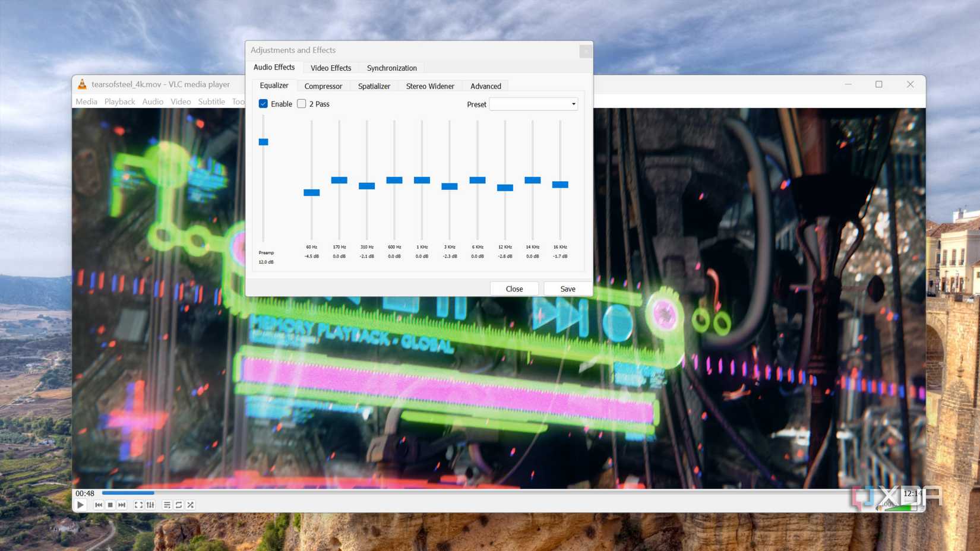980x551 pixels.
Task: Enable the random shuffle icon
Action: (191, 505)
